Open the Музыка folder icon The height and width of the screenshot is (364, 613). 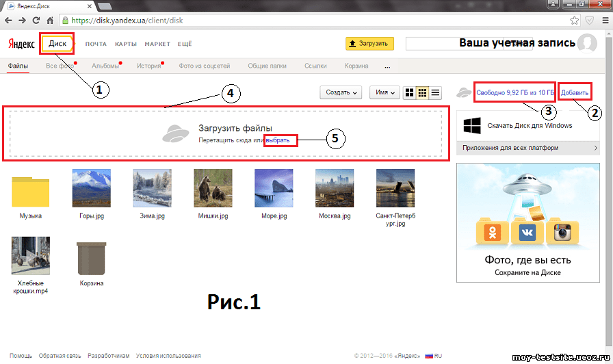[x=31, y=190]
